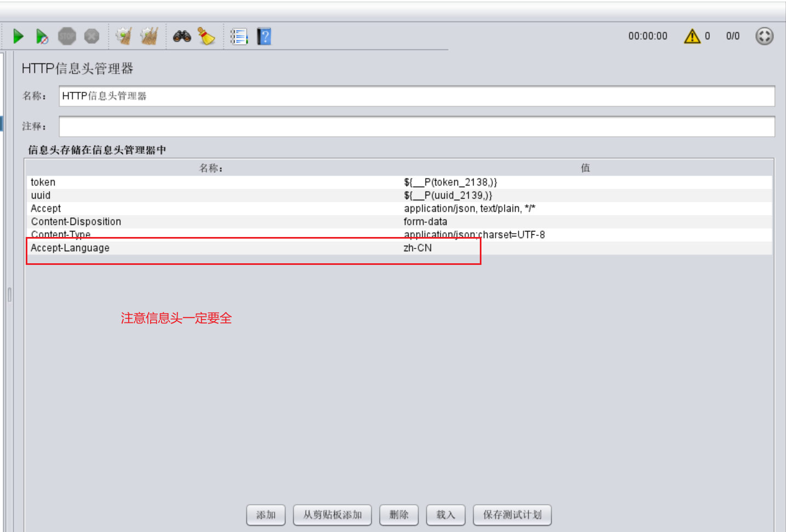Open help with the question mark icon

[x=264, y=37]
